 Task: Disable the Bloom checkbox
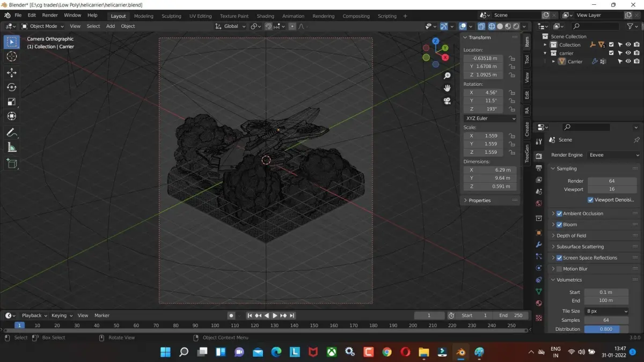[x=559, y=225]
